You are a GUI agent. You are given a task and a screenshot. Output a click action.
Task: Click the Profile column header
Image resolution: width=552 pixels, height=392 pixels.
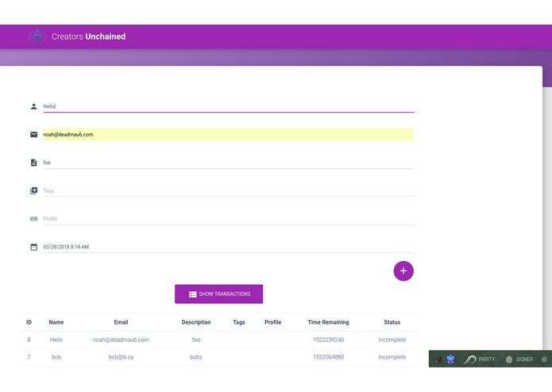pos(273,322)
